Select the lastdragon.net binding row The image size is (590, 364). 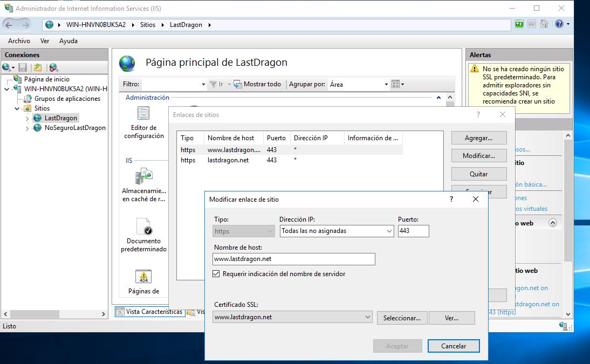(x=228, y=160)
